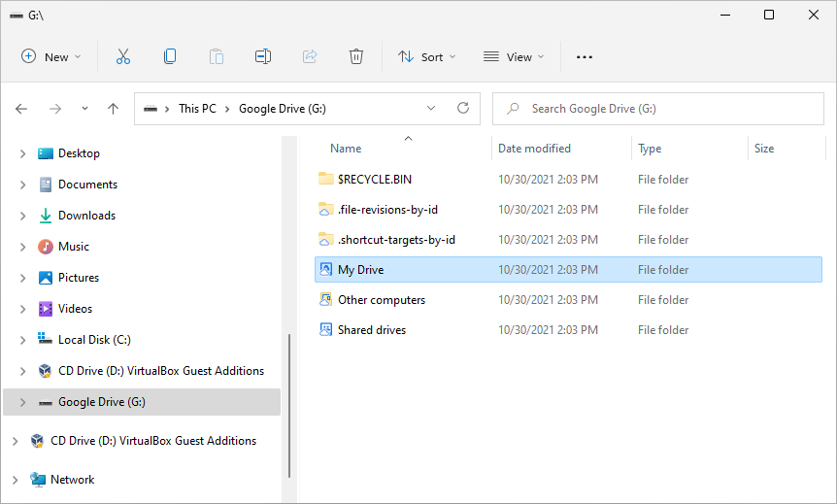Expand the Documents tree node
Screen dimensions: 837x504
(23, 185)
